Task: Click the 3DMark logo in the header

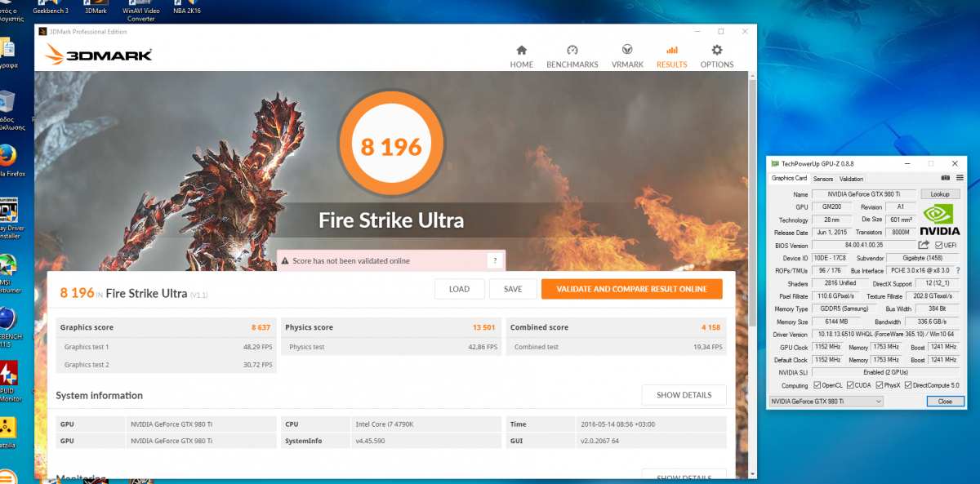Action: point(99,55)
